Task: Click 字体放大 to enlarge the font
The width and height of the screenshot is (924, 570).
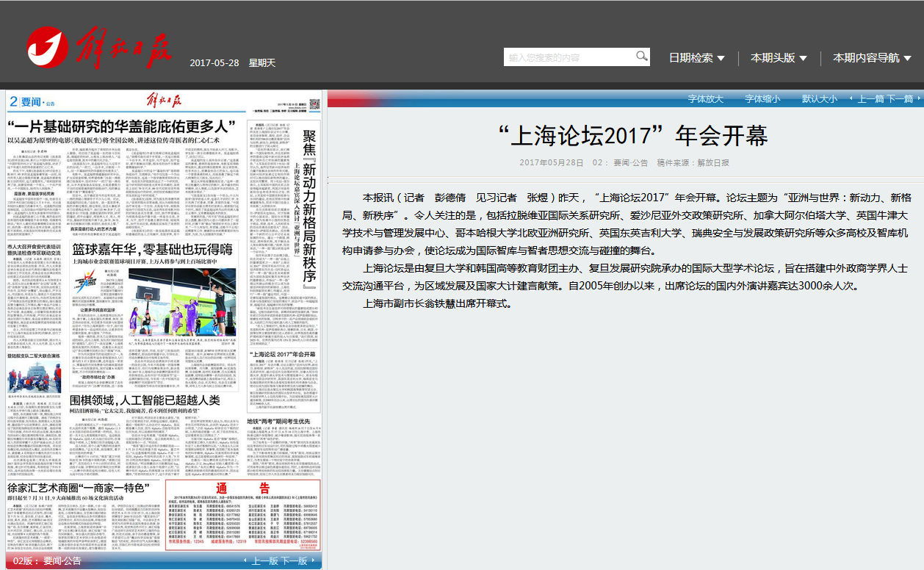Action: pyautogui.click(x=706, y=98)
